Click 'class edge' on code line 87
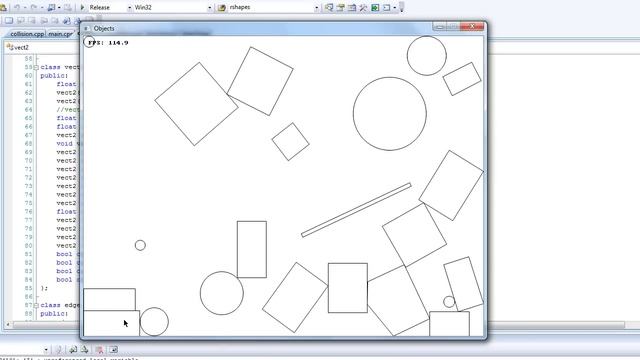This screenshot has width=640, height=360. [60, 305]
